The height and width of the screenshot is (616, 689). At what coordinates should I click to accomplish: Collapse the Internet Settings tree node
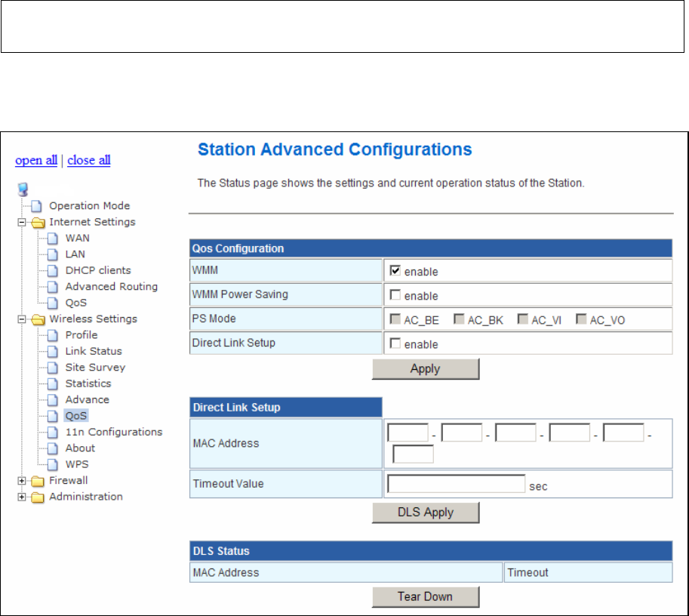pyautogui.click(x=23, y=223)
